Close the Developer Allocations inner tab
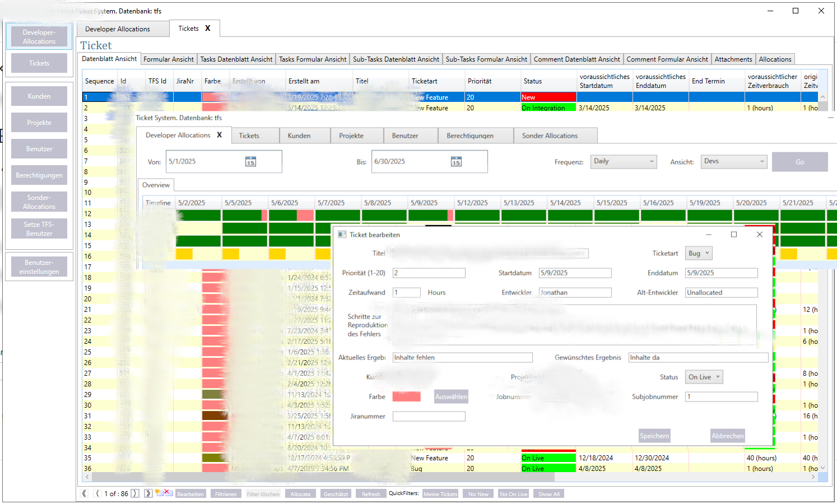Screen dimensions: 837x504 click(x=220, y=135)
